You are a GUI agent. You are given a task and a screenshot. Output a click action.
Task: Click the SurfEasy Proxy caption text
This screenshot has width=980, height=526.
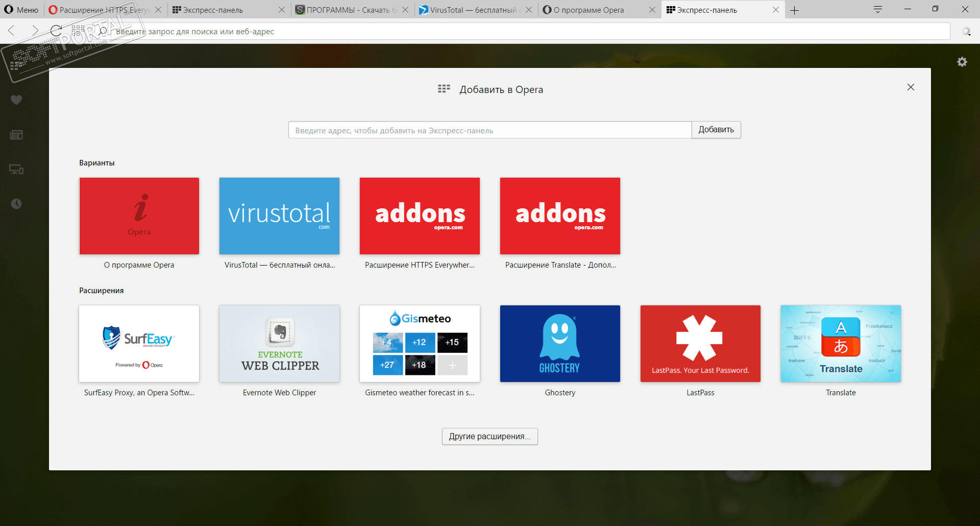tap(139, 393)
